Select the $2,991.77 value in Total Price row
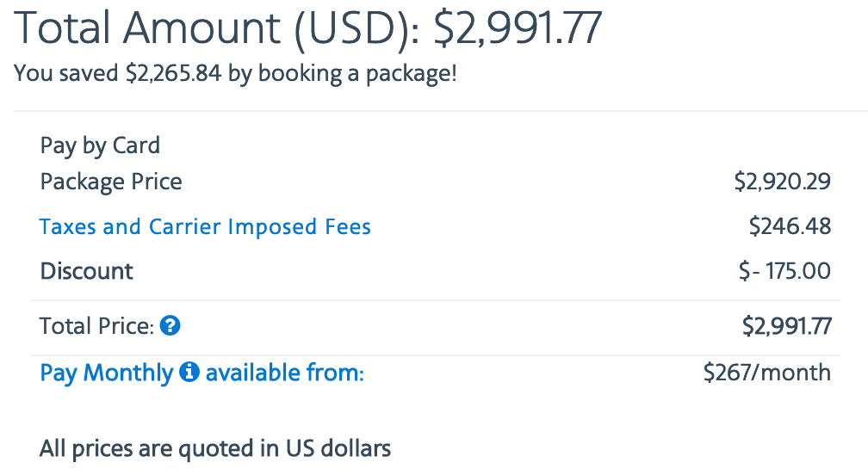This screenshot has height=475, width=868. pyautogui.click(x=786, y=326)
